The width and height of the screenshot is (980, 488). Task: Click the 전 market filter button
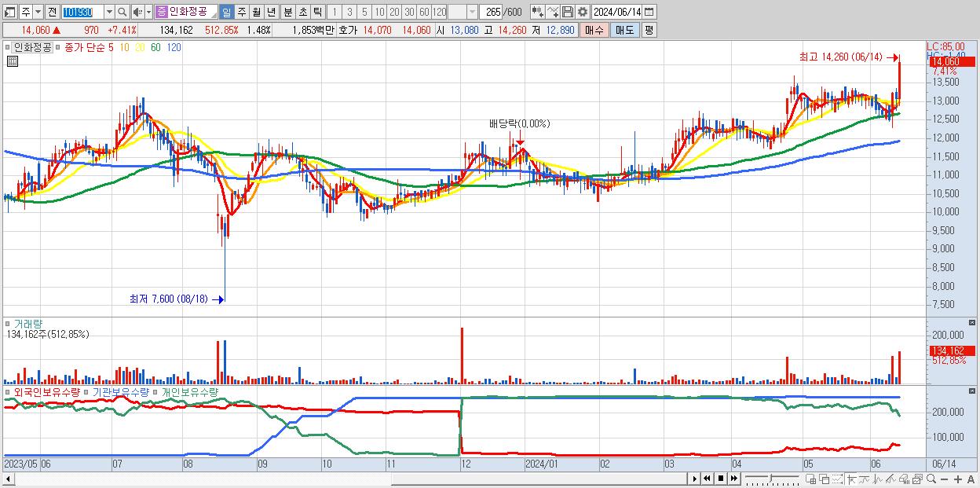click(x=52, y=12)
